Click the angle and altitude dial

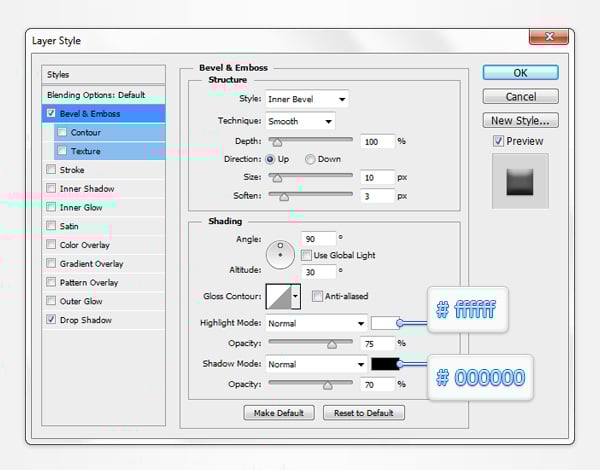point(280,253)
